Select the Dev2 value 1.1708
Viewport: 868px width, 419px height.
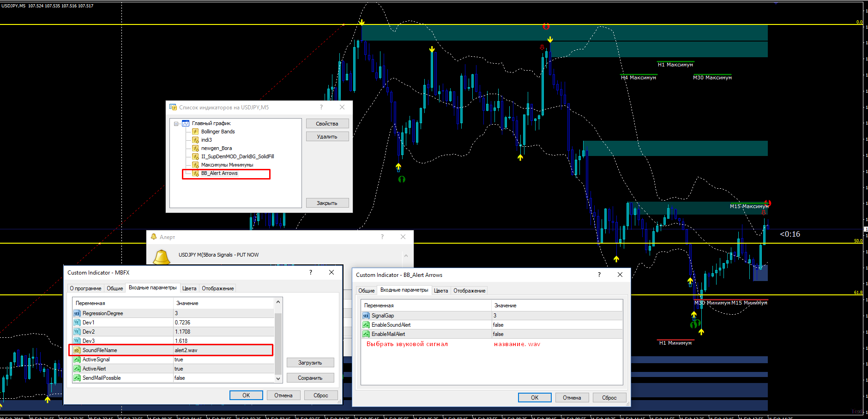pos(182,332)
